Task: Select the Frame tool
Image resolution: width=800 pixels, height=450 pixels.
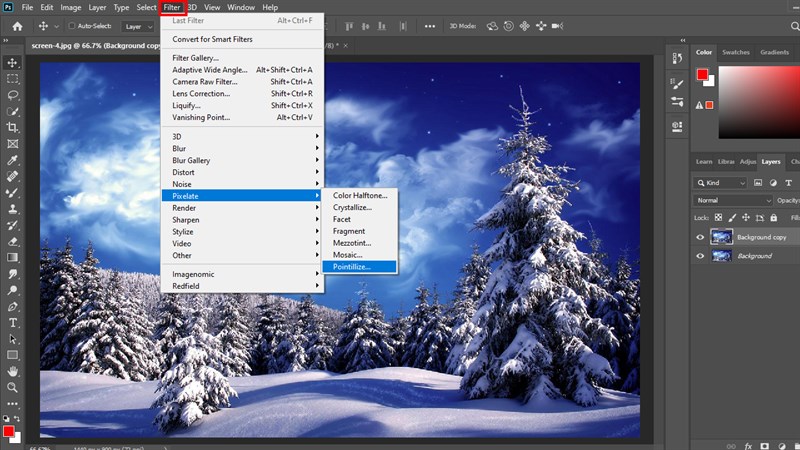Action: (12, 144)
